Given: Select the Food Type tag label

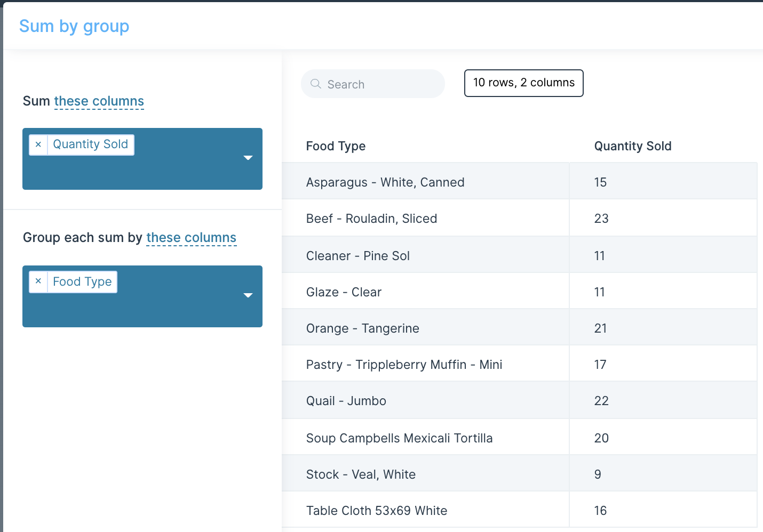Looking at the screenshot, I should coord(82,281).
